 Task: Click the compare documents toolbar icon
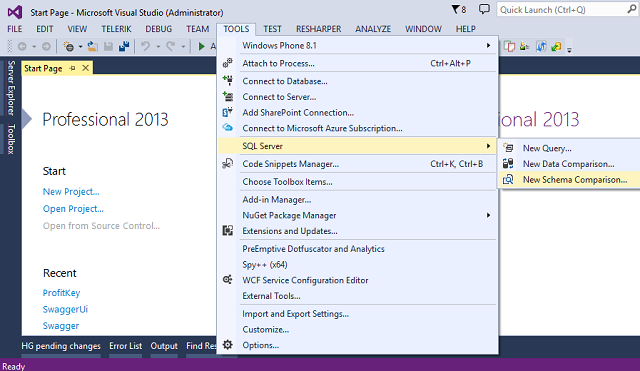tap(509, 47)
